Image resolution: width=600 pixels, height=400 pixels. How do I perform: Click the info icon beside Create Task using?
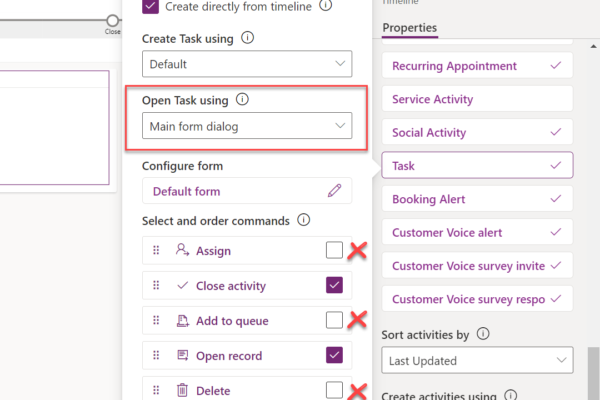(247, 38)
